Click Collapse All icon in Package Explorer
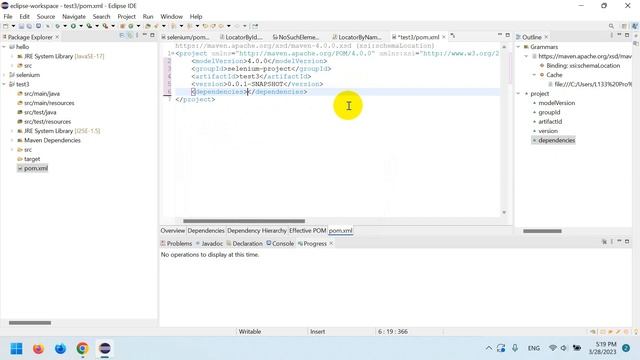Image resolution: width=640 pixels, height=360 pixels. point(122,36)
